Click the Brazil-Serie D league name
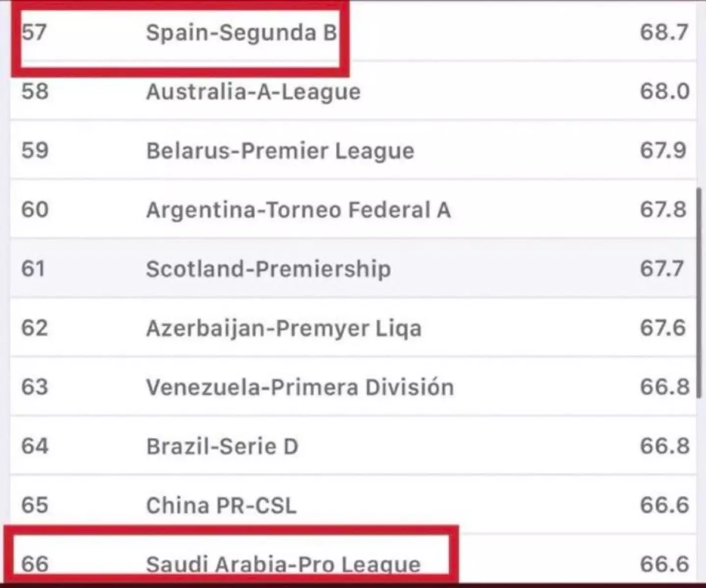 pyautogui.click(x=222, y=447)
